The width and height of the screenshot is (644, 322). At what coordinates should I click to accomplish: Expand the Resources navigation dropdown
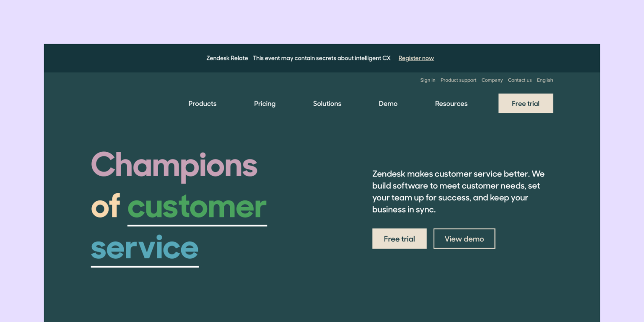tap(451, 104)
